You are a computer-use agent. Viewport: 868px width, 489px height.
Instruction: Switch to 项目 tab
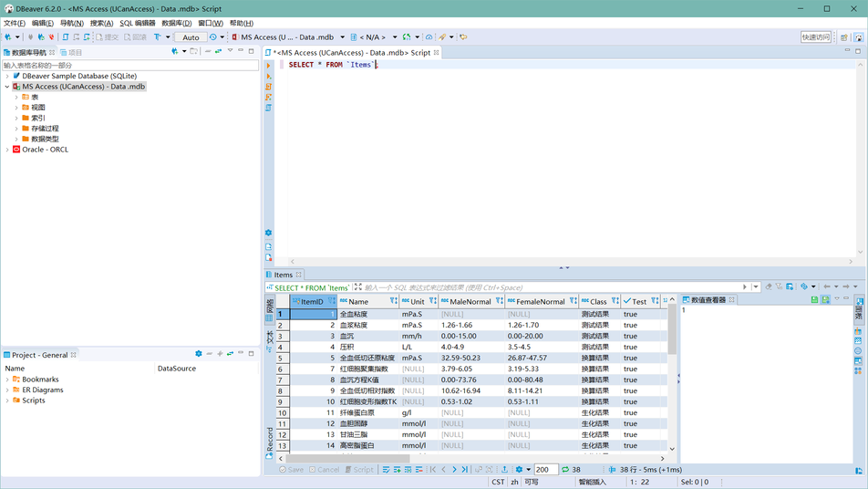pos(71,53)
